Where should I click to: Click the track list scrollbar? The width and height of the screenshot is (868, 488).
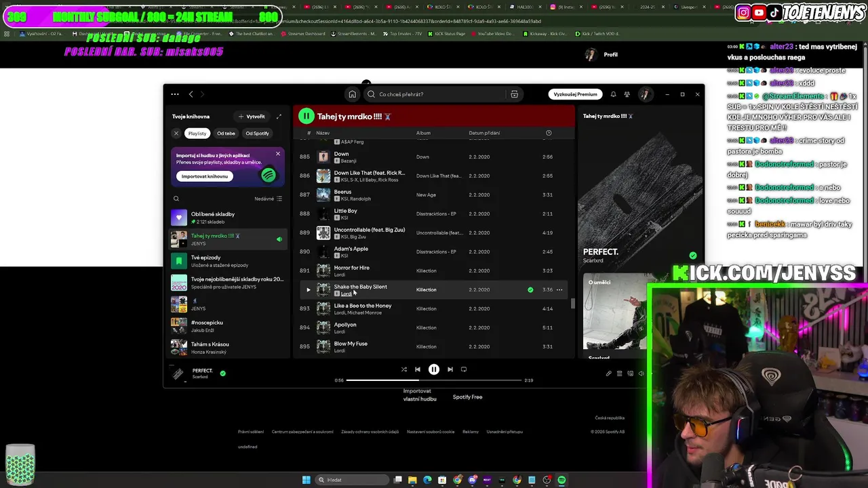(573, 304)
